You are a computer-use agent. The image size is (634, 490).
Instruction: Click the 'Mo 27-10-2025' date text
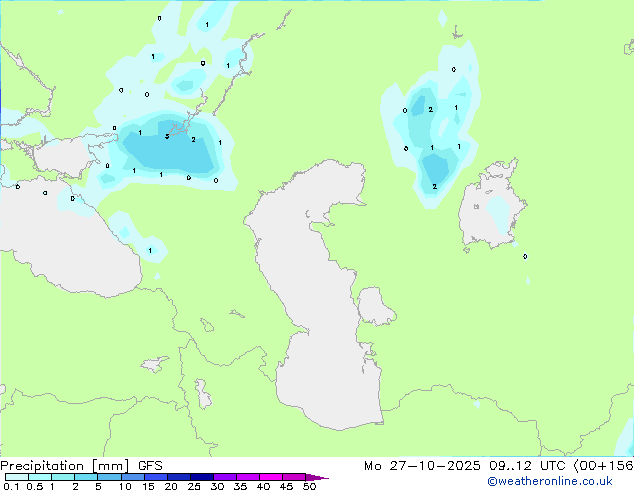(422, 466)
